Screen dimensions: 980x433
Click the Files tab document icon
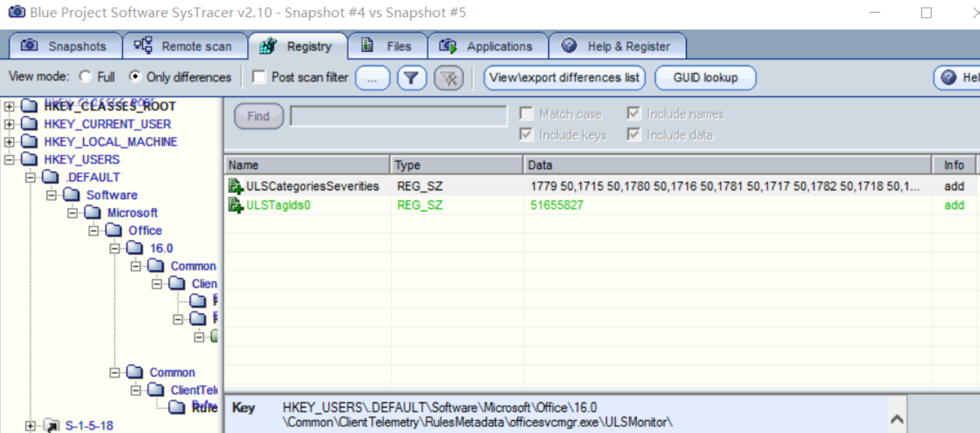(x=368, y=45)
